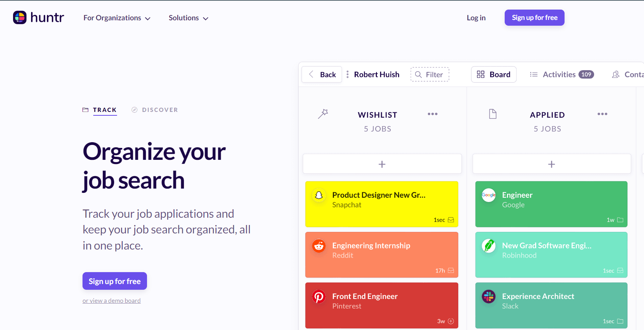The height and width of the screenshot is (330, 644).
Task: Open the WISHLIST column options menu
Action: click(x=433, y=114)
